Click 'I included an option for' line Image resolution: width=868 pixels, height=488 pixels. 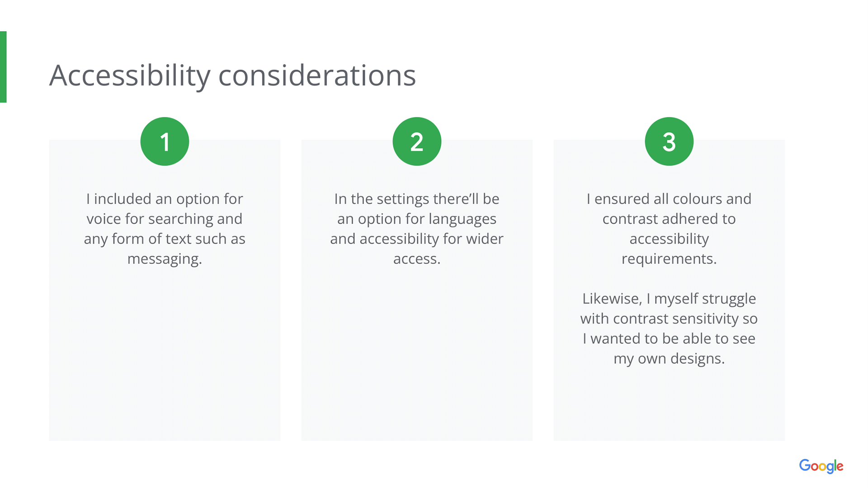coord(165,199)
